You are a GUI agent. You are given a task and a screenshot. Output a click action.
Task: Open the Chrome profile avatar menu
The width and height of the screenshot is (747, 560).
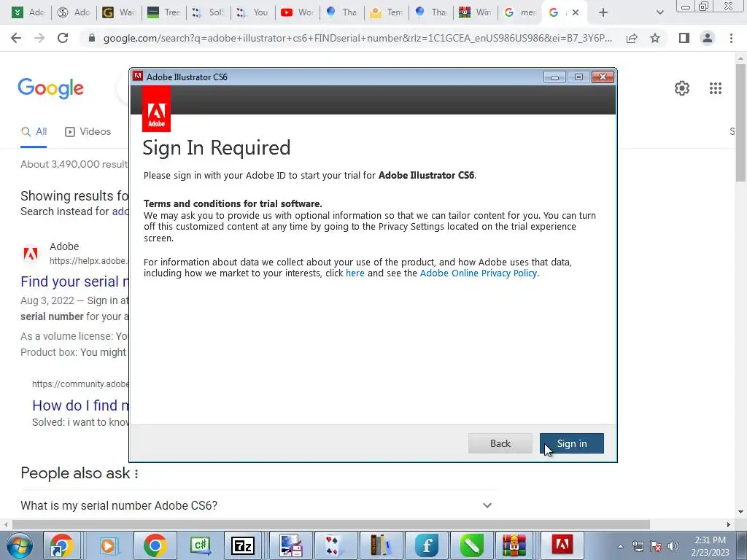click(x=708, y=38)
